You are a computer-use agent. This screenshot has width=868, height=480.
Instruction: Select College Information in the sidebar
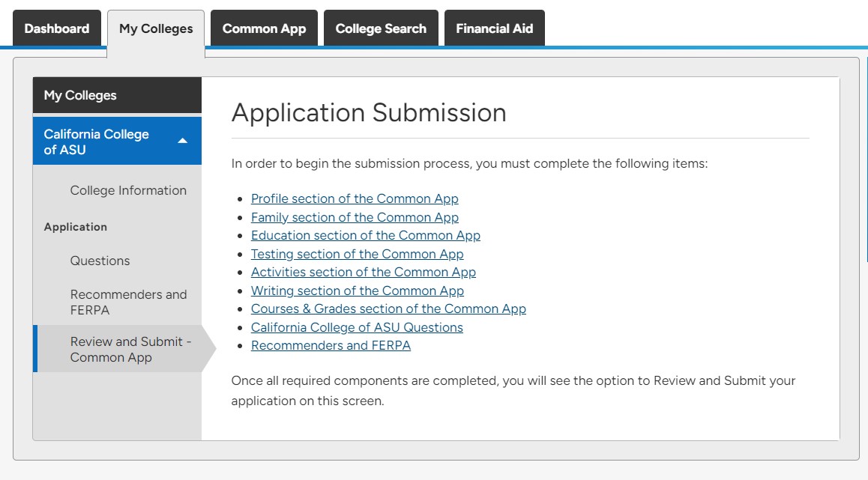pos(128,190)
